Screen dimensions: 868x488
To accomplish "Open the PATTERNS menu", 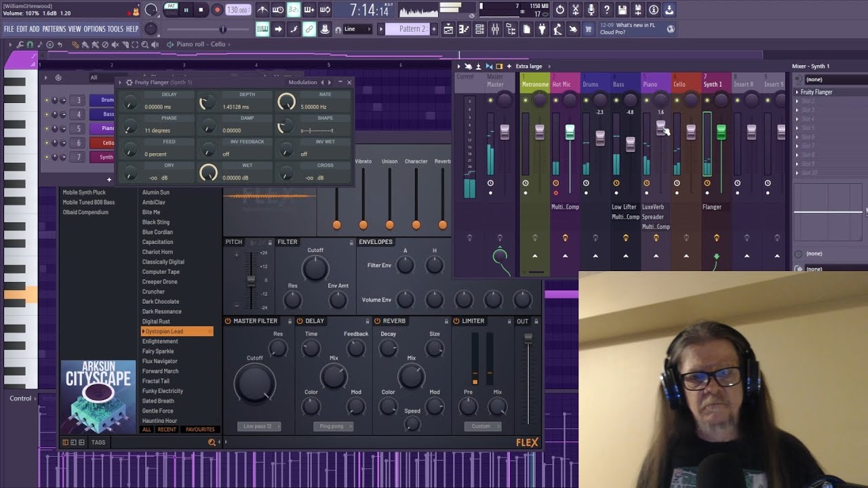I will coord(54,29).
